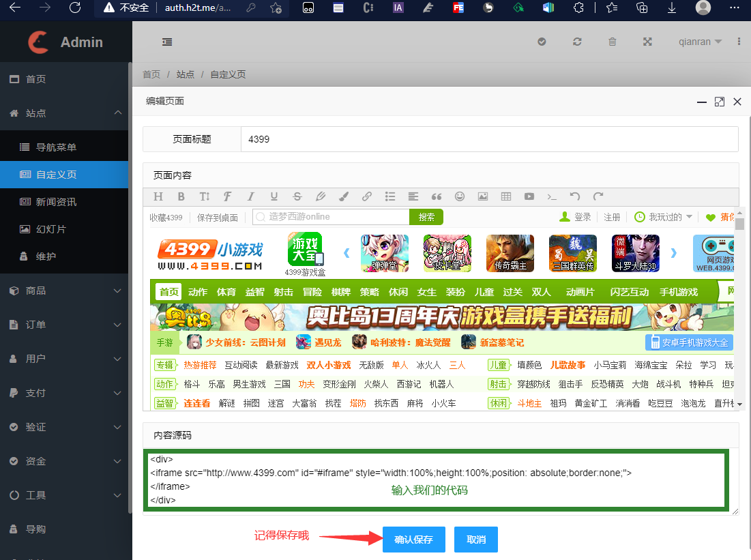Insert a video via video icon
The width and height of the screenshot is (751, 560).
[x=529, y=196]
